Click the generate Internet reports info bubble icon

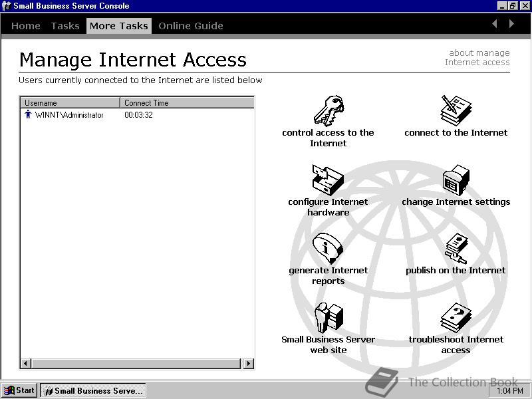[328, 249]
